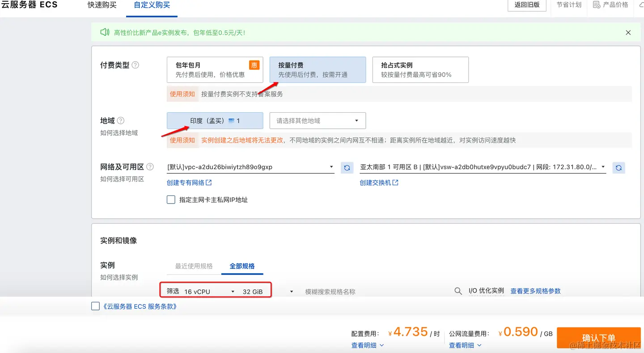Switch to 全部规格 tab
This screenshot has height=353, width=644.
click(x=242, y=266)
